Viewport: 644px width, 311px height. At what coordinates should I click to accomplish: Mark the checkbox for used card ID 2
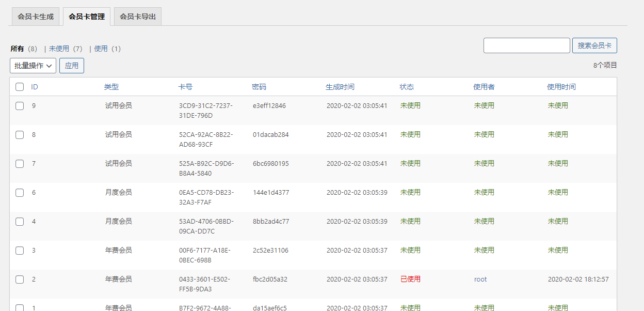click(20, 279)
